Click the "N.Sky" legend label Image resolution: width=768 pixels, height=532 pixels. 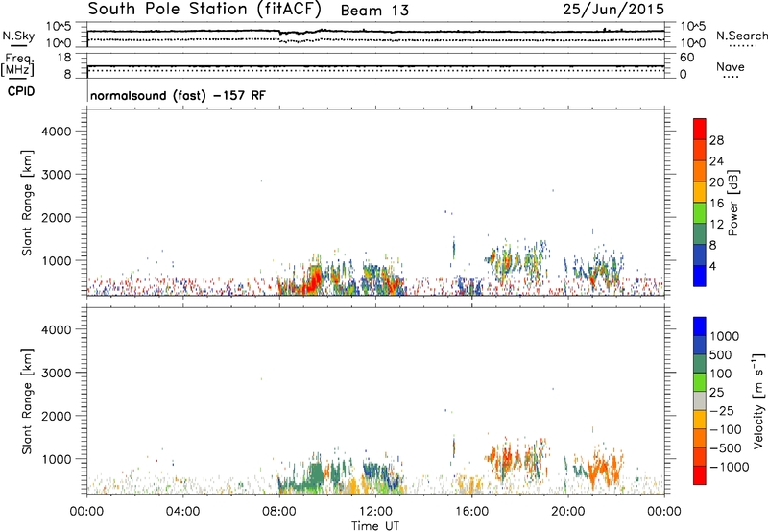pos(18,36)
